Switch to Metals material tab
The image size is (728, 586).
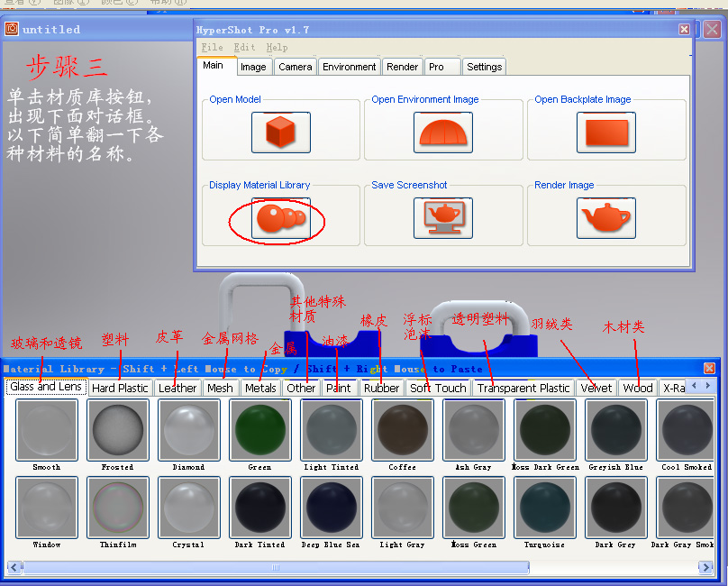click(260, 388)
